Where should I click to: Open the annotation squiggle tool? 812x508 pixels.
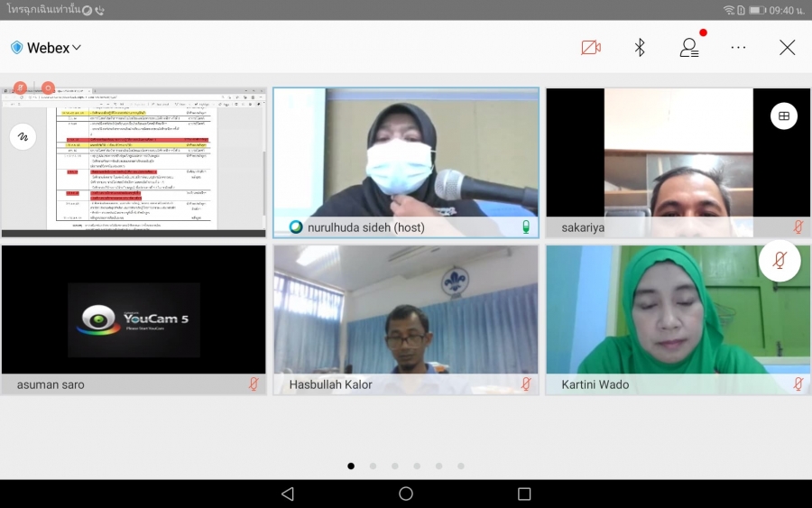point(23,136)
